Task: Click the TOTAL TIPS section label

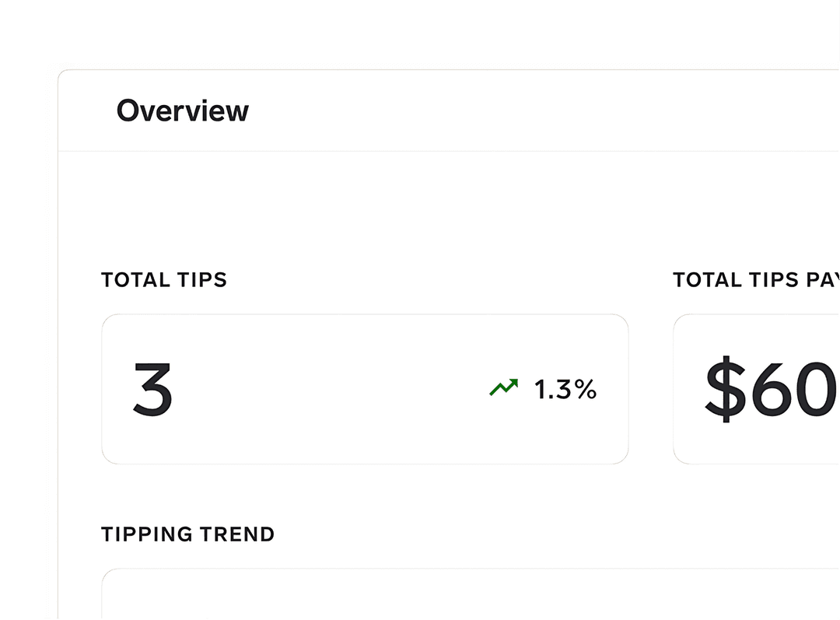Action: (163, 280)
